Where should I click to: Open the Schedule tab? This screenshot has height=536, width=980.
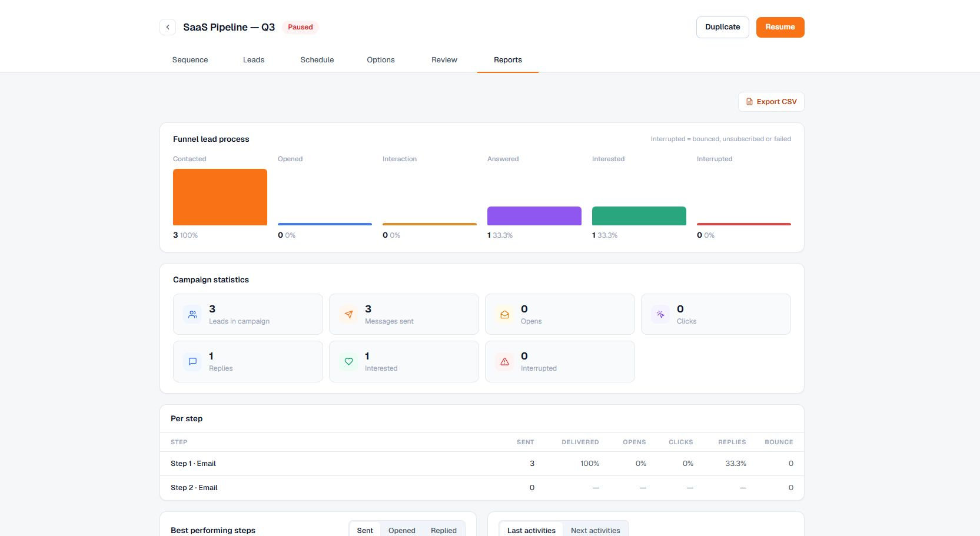(x=317, y=60)
